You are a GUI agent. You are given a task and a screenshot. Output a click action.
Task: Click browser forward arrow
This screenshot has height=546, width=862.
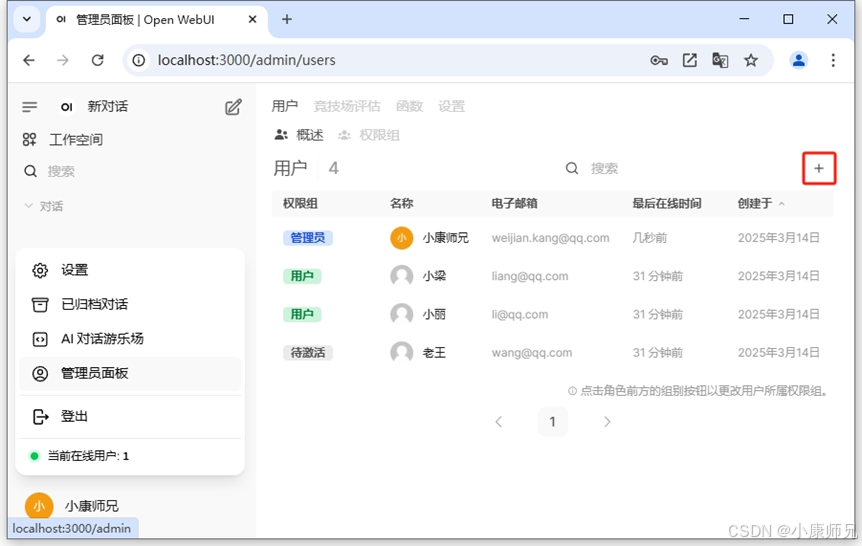click(63, 60)
